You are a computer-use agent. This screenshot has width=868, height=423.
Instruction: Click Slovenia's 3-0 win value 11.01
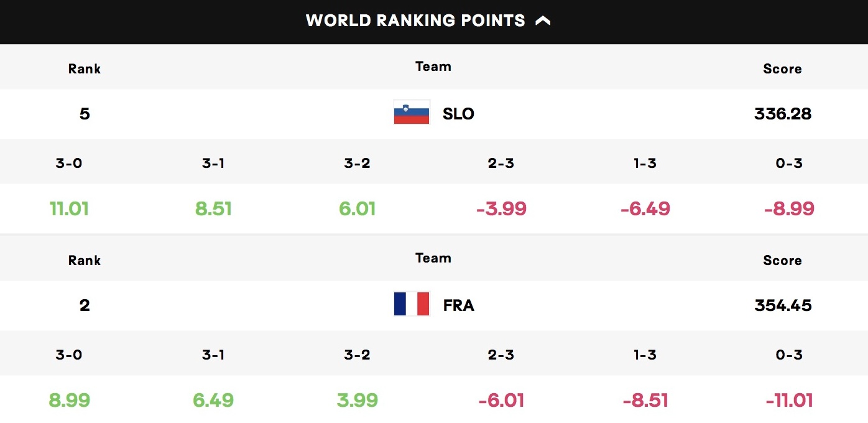(69, 208)
